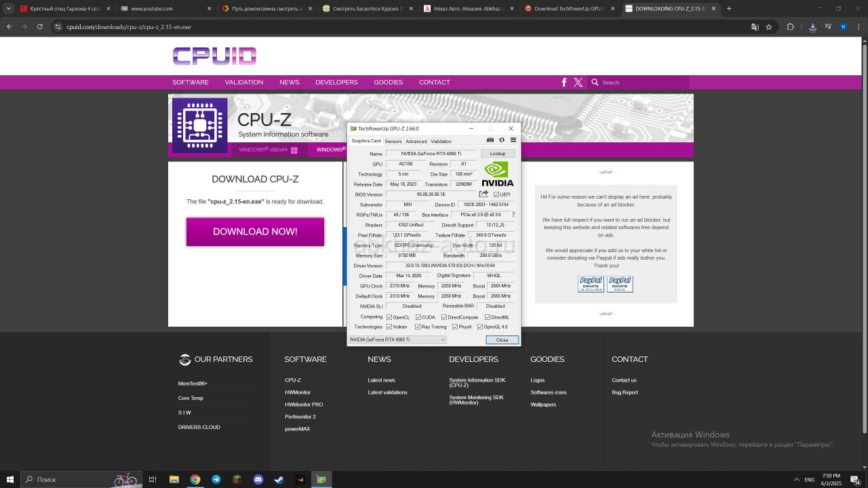Open the GPU selection dropdown
The width and height of the screenshot is (868, 488).
tap(397, 340)
